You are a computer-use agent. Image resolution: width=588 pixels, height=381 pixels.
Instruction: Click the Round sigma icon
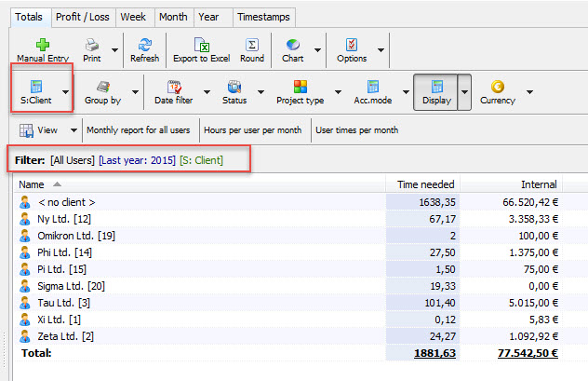tap(251, 45)
